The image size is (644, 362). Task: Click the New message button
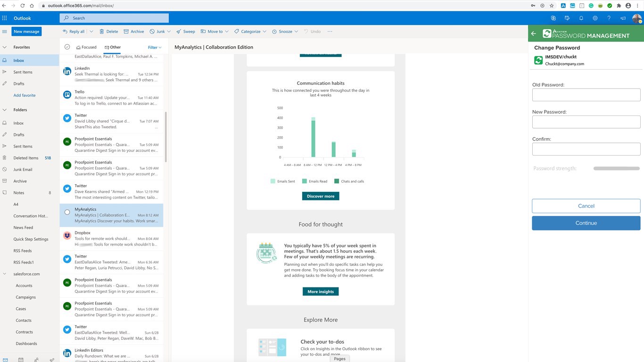[x=26, y=32]
